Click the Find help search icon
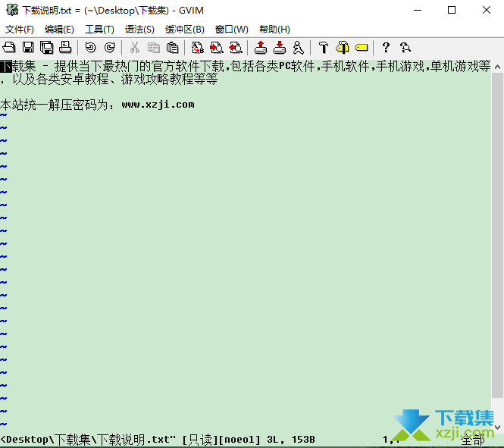This screenshot has height=448, width=504. click(405, 48)
